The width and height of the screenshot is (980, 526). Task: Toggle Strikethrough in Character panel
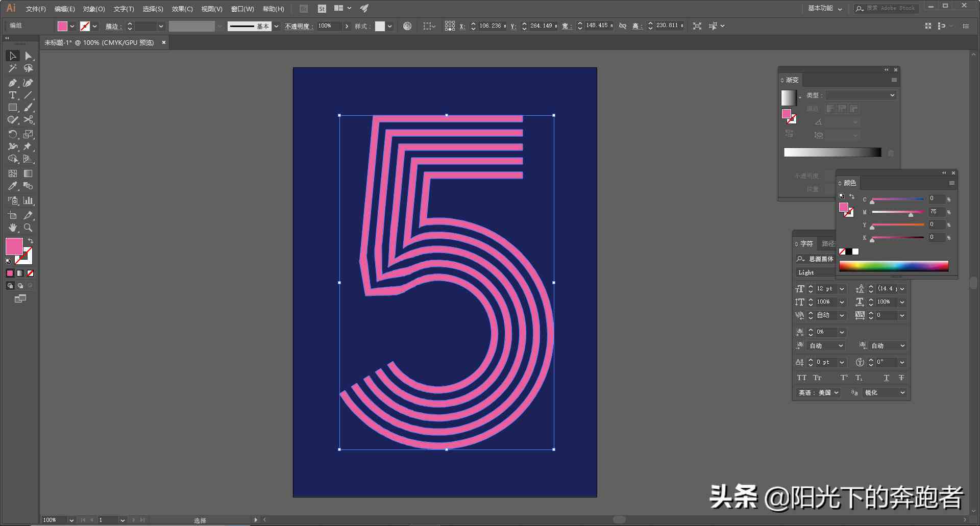(901, 378)
